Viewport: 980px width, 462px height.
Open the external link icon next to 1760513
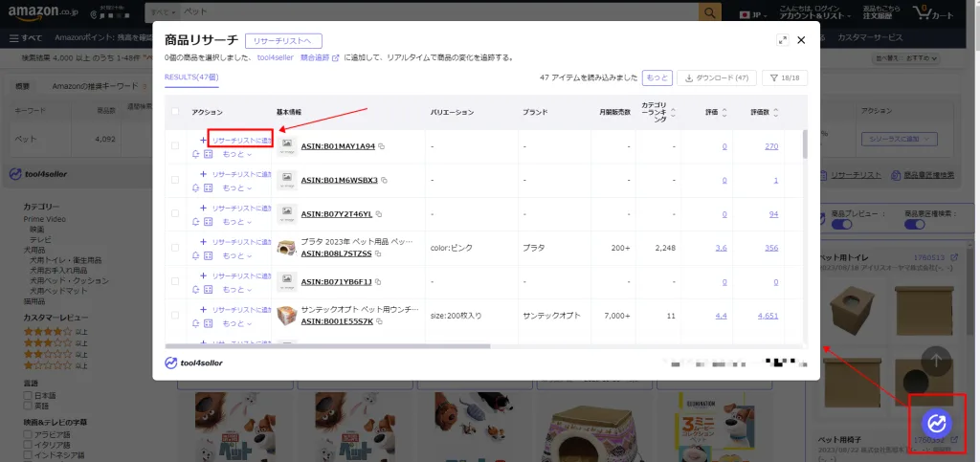pos(954,257)
